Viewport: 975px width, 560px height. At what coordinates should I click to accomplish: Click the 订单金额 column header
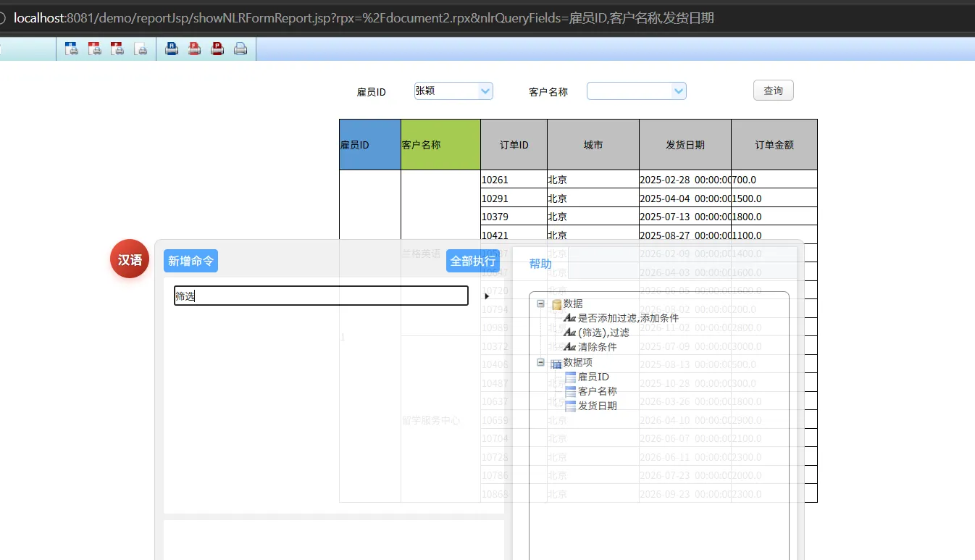(774, 145)
